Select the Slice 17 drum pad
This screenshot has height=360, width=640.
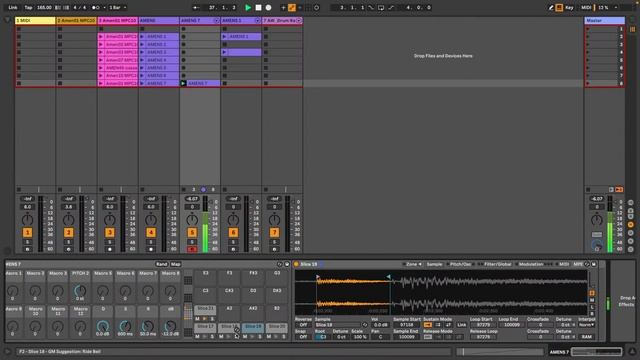205,327
